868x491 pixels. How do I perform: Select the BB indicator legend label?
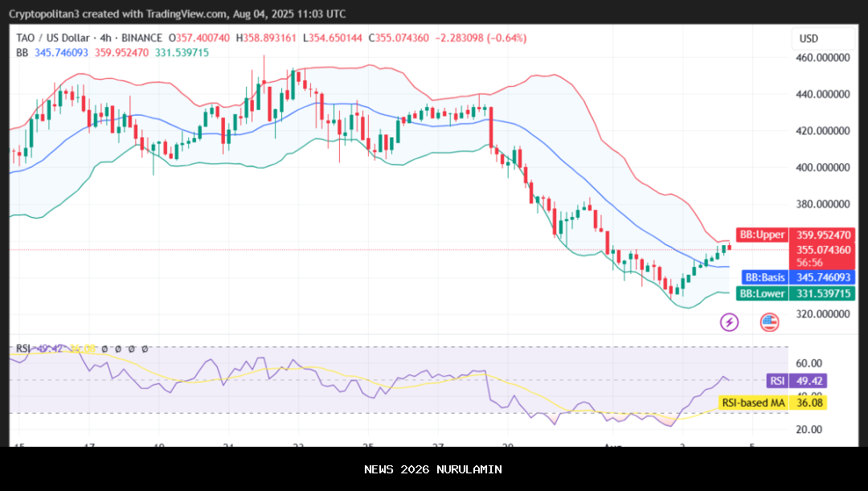pos(23,52)
